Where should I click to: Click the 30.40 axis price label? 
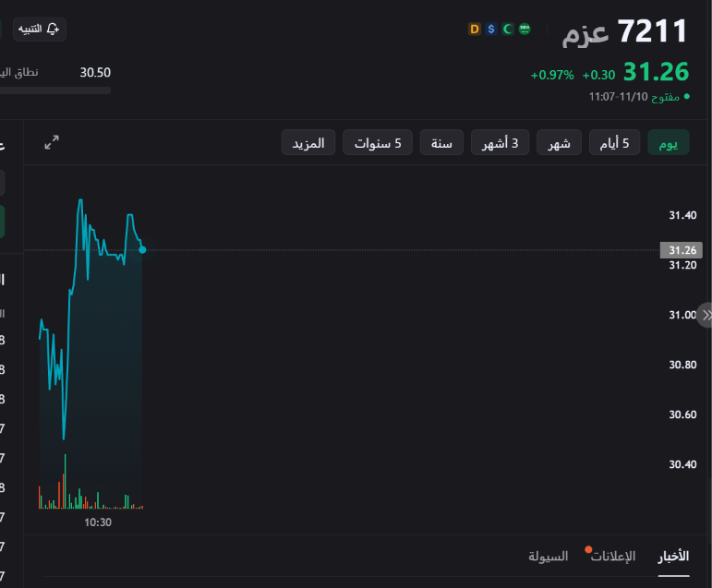[x=682, y=464]
